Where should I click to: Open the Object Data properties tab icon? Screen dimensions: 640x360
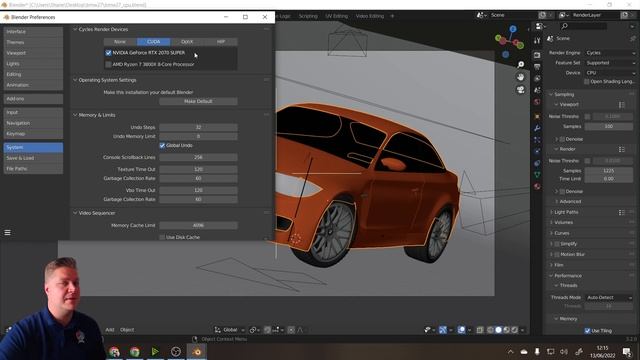[x=537, y=175]
